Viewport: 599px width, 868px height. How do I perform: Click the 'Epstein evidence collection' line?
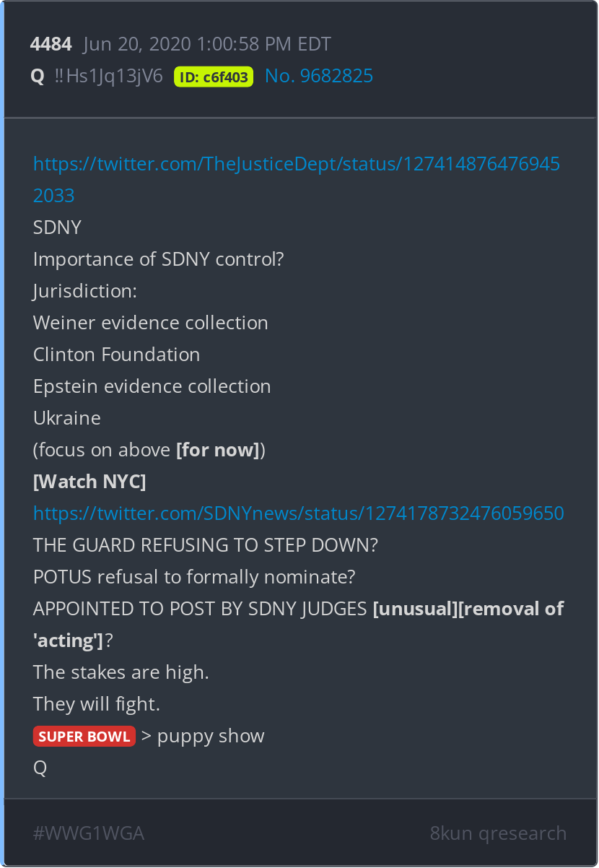152,386
